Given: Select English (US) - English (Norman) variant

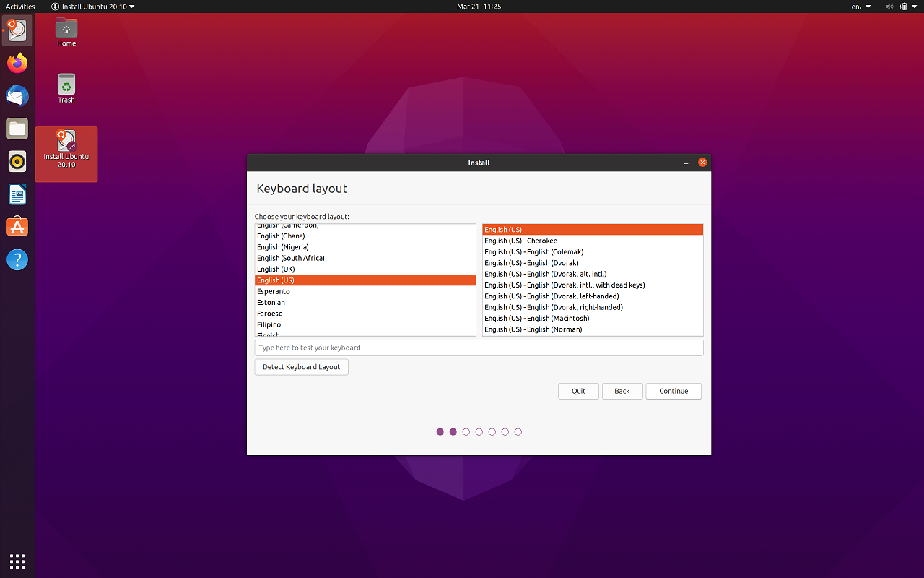Looking at the screenshot, I should [593, 329].
